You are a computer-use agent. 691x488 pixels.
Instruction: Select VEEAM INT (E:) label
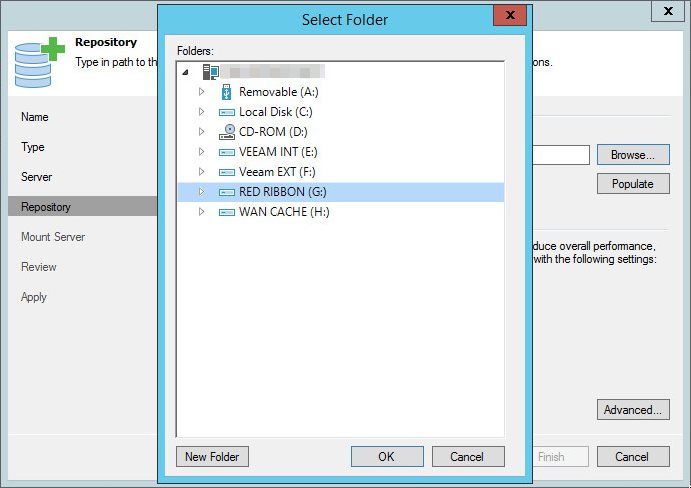(278, 152)
